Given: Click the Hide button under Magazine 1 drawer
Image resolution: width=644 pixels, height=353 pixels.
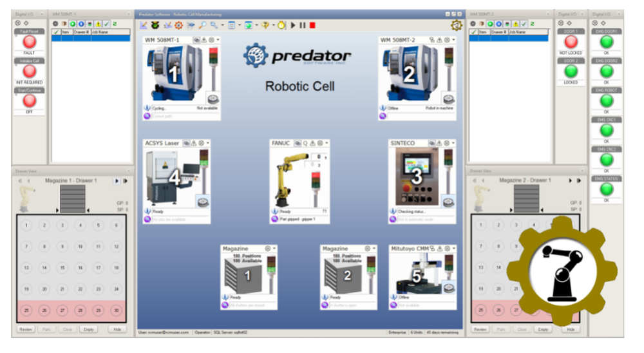Looking at the screenshot, I should (x=117, y=329).
